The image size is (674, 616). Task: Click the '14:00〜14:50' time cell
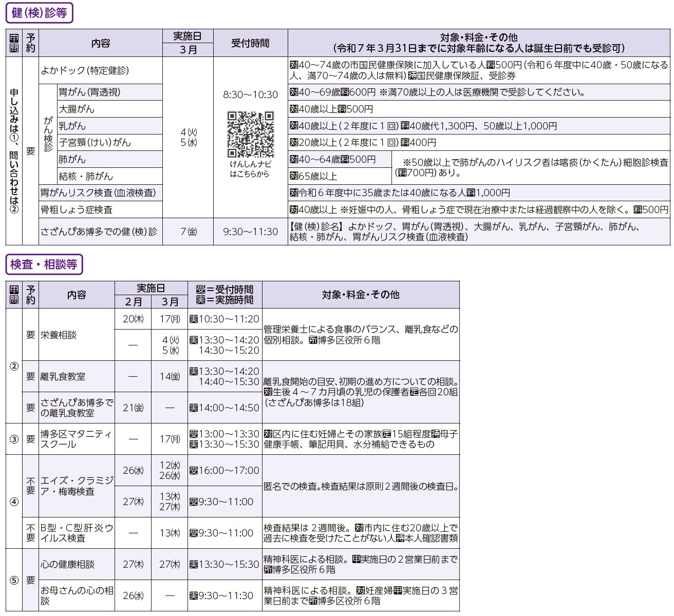(224, 408)
